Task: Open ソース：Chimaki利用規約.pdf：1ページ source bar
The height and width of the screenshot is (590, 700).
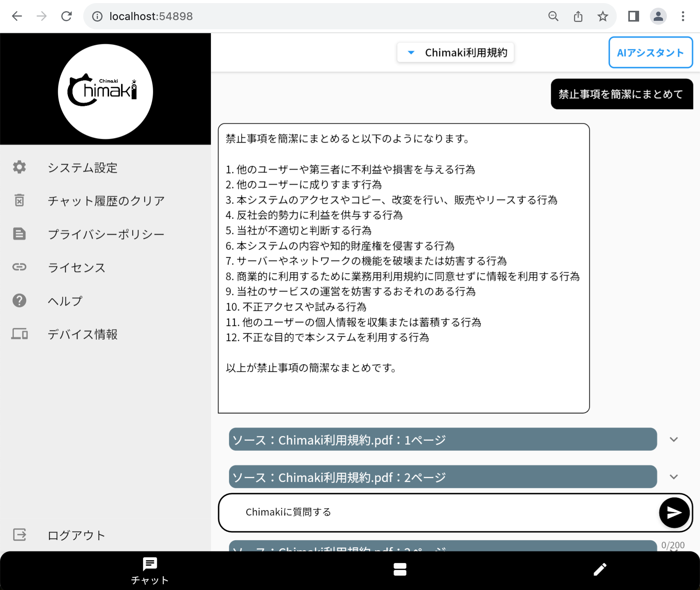Action: coord(443,439)
